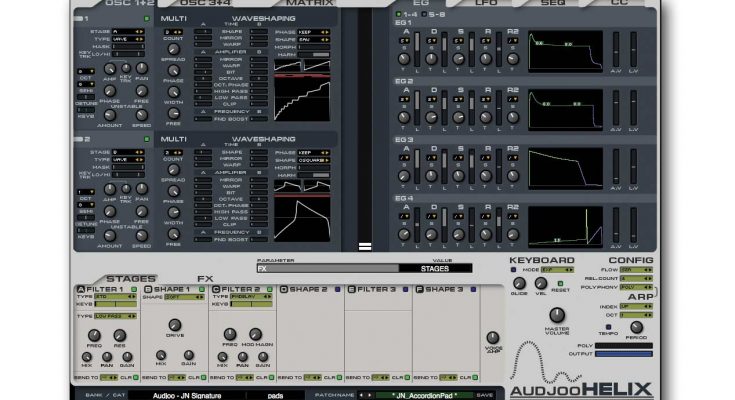Adjust the EG 1 A/V level slider
The width and height of the screenshot is (735, 400).
(x=615, y=52)
